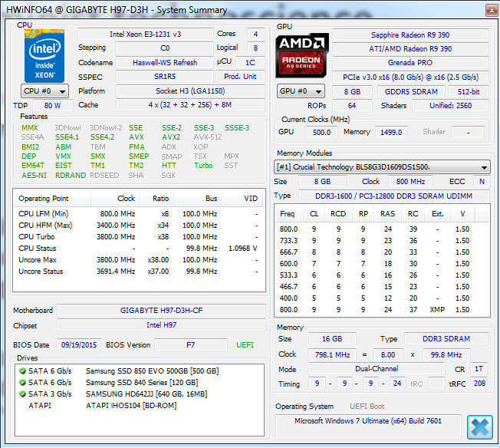Select the CPU HFM (Max) row
Image resolution: width=500 pixels, height=448 pixels.
(x=138, y=226)
